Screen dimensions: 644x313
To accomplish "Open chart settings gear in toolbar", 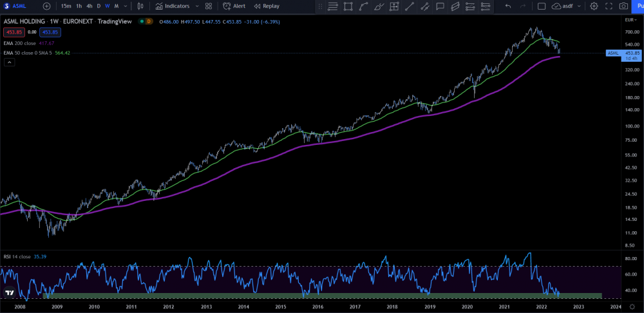I will coord(594,6).
